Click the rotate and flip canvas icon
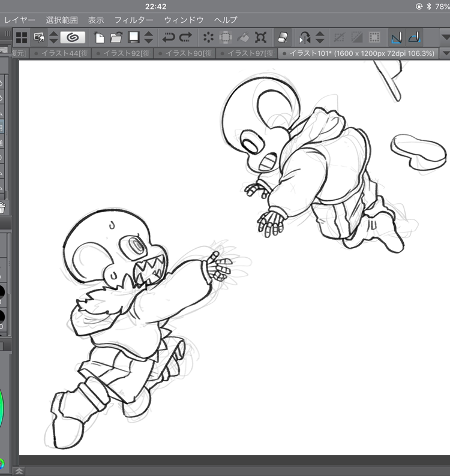The width and height of the screenshot is (450, 476). click(304, 38)
